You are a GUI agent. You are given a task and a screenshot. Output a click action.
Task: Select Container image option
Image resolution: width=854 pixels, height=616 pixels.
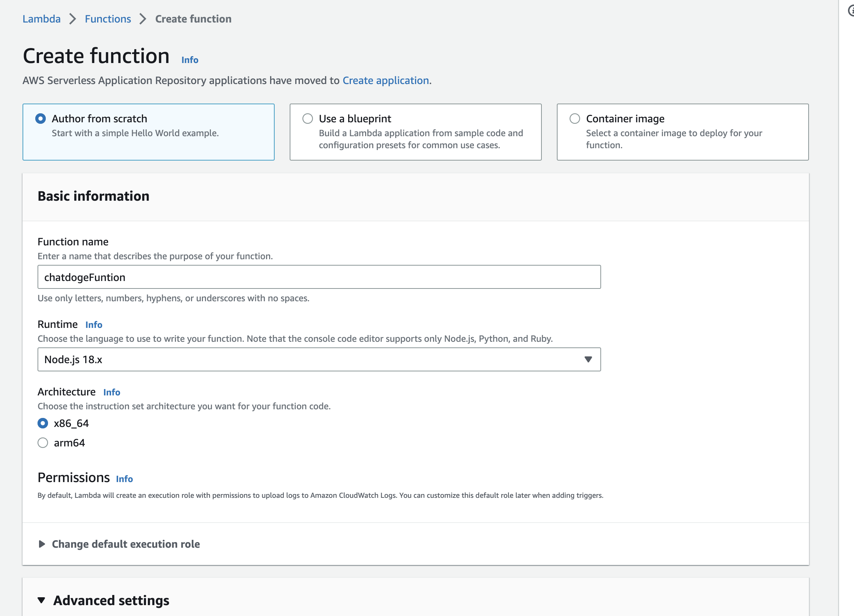[574, 119]
